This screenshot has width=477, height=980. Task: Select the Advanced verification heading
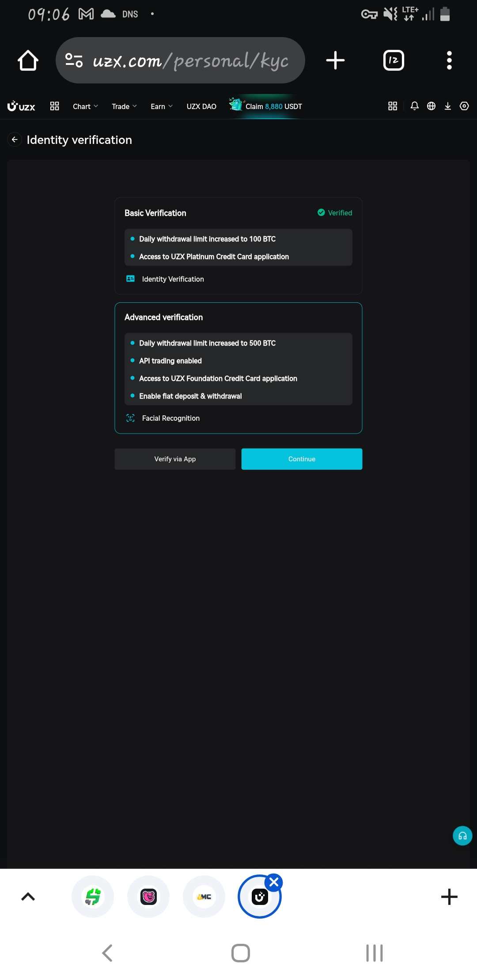click(163, 317)
